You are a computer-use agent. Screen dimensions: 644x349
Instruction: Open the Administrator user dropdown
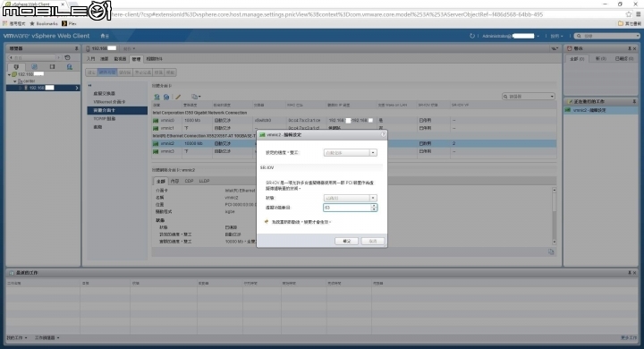pos(510,36)
